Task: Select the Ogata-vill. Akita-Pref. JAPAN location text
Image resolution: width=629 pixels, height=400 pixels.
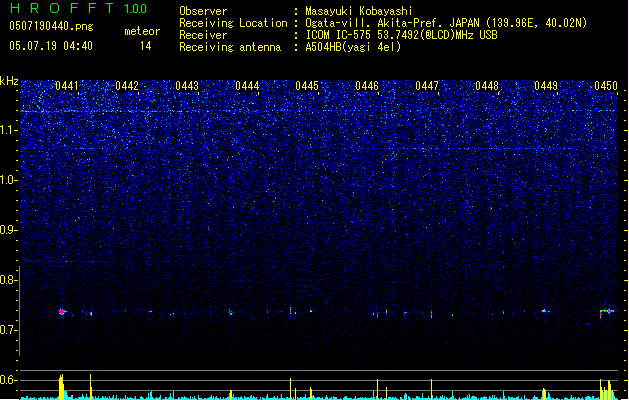Action: tap(446, 23)
